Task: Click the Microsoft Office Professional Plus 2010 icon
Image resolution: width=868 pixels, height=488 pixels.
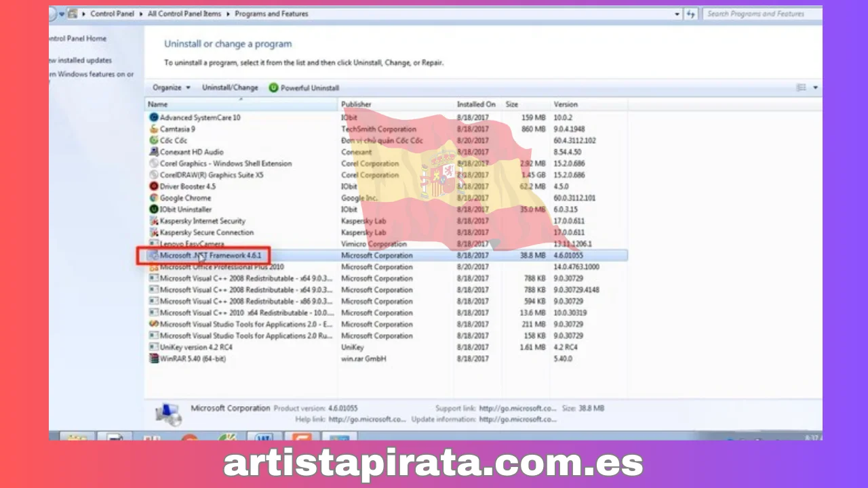Action: click(154, 267)
